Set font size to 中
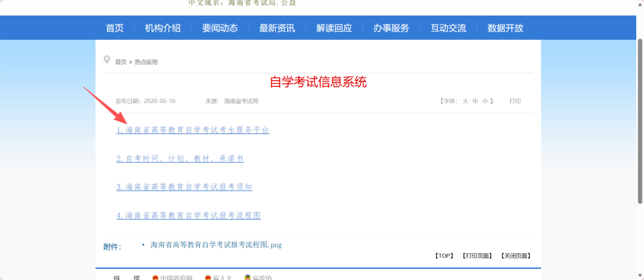Viewport: 644px width, 280px height. [x=475, y=101]
